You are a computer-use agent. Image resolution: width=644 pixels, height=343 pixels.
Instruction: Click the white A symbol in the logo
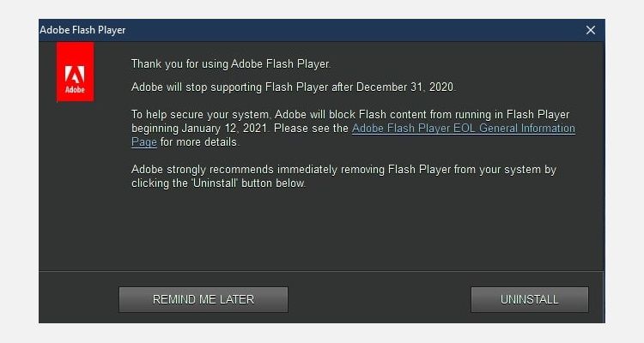75,66
